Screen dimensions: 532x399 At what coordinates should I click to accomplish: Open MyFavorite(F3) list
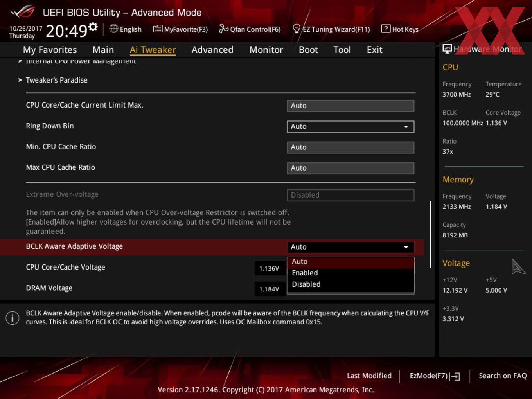click(180, 29)
